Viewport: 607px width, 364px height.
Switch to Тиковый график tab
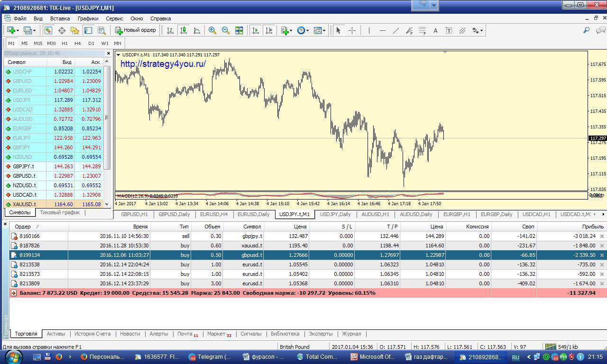[60, 213]
